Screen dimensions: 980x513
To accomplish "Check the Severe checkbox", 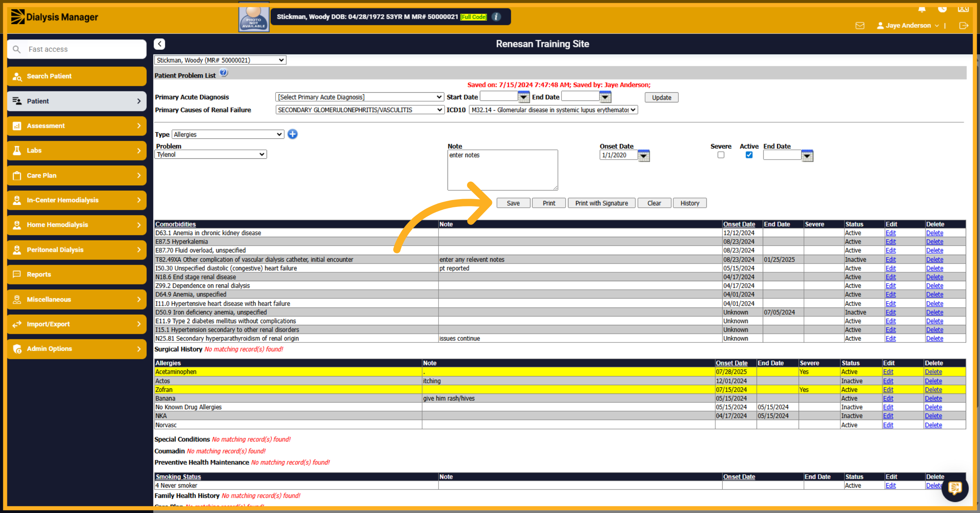I will pyautogui.click(x=721, y=155).
